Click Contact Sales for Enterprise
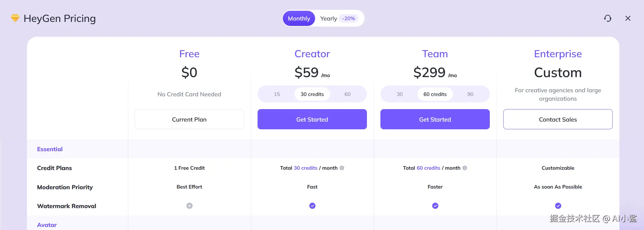 click(558, 120)
